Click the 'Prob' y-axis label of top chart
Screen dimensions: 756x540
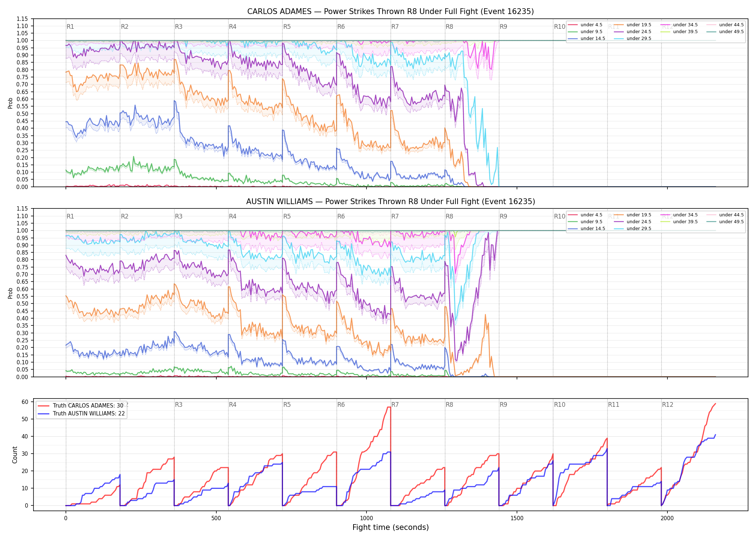coord(10,103)
